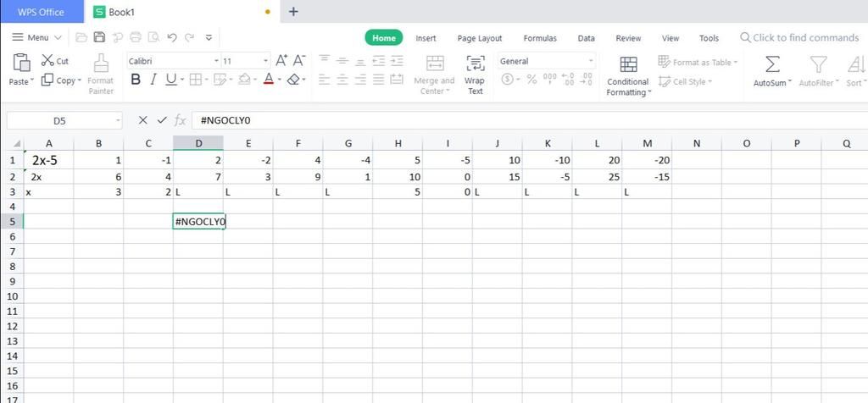The width and height of the screenshot is (868, 403).
Task: Increase font size with the A+ icon
Action: click(281, 60)
